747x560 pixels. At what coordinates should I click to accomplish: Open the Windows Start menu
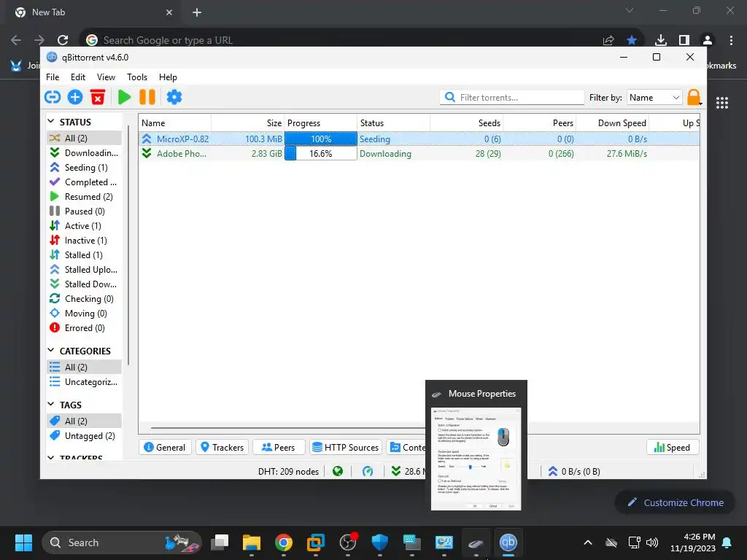23,542
